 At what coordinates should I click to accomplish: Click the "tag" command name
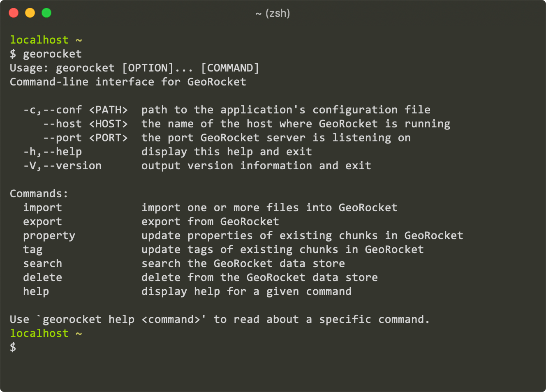pos(32,249)
